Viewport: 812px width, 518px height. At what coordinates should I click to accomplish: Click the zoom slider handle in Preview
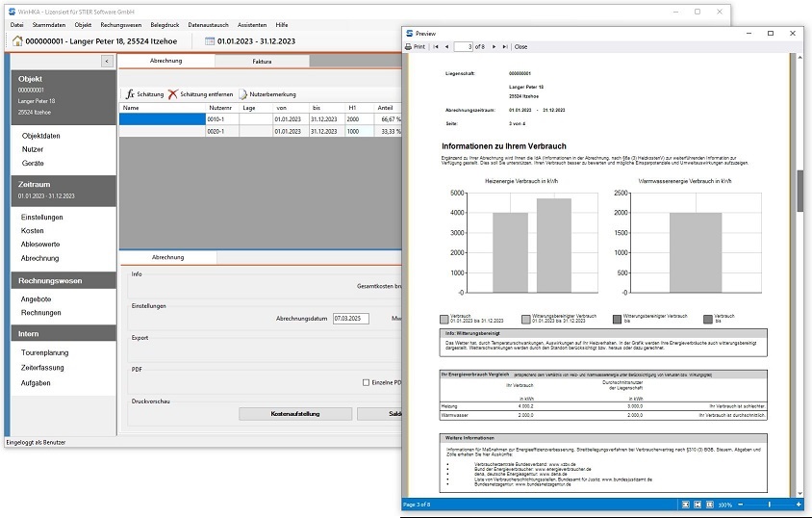pos(771,505)
